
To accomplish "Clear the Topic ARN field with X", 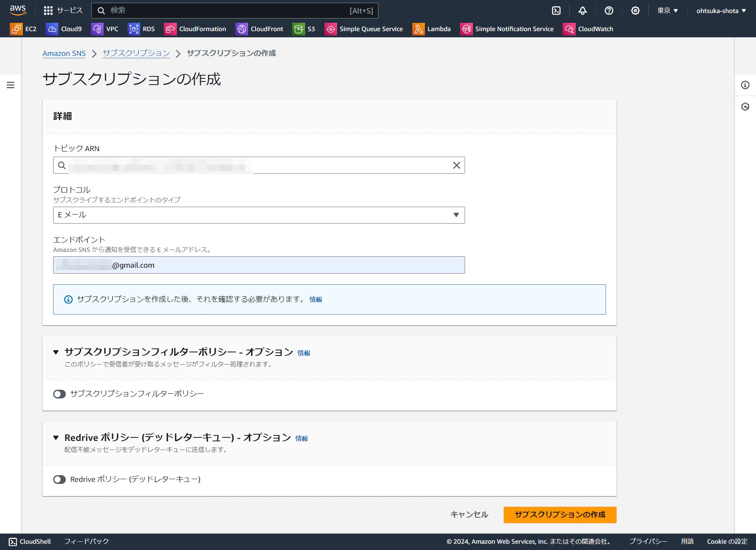I will pos(456,165).
